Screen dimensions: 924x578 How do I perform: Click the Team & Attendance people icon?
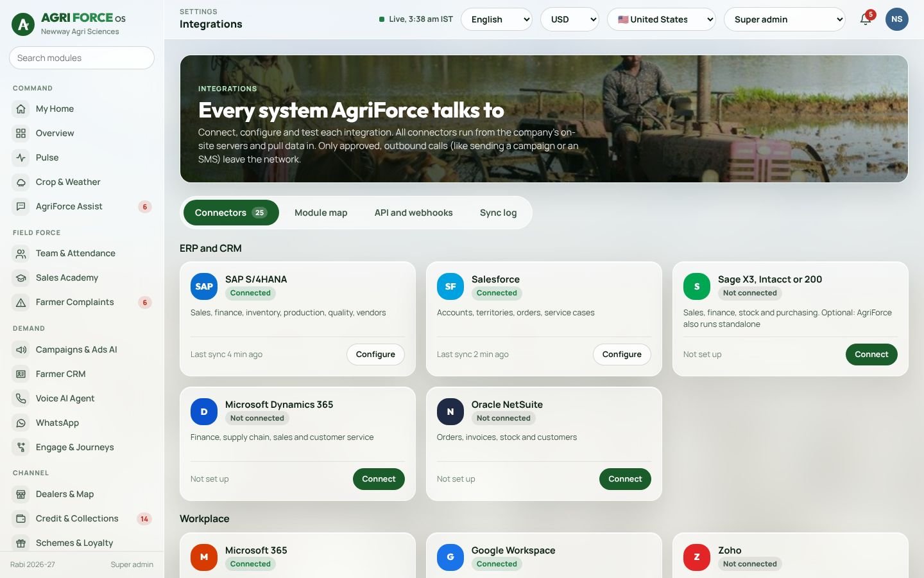[21, 254]
